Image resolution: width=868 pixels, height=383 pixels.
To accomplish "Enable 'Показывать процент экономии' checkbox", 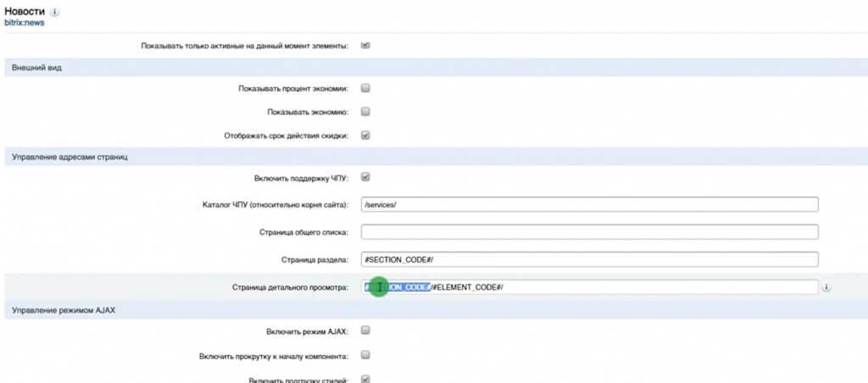I will [x=365, y=88].
